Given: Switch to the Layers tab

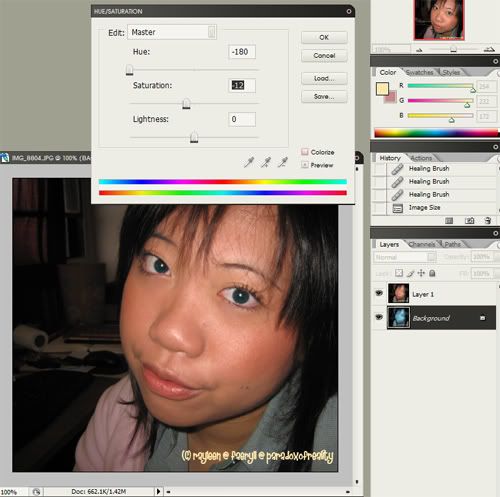Looking at the screenshot, I should pyautogui.click(x=389, y=244).
